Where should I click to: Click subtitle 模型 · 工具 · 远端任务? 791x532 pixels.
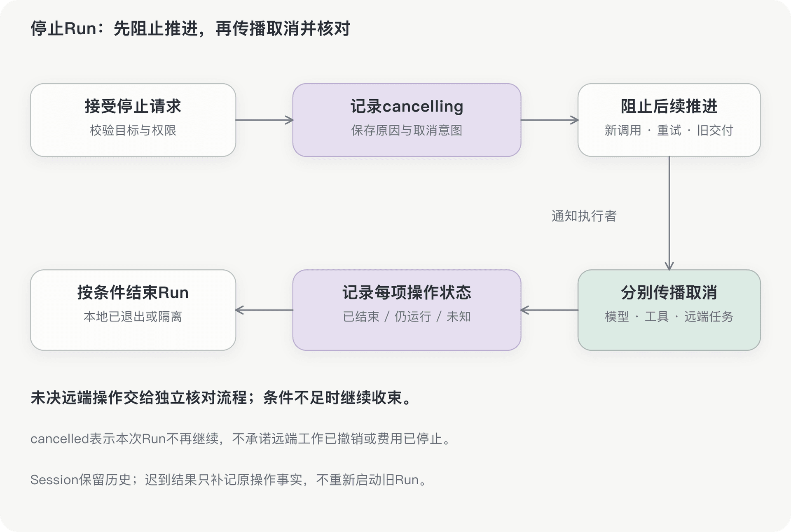pos(669,316)
